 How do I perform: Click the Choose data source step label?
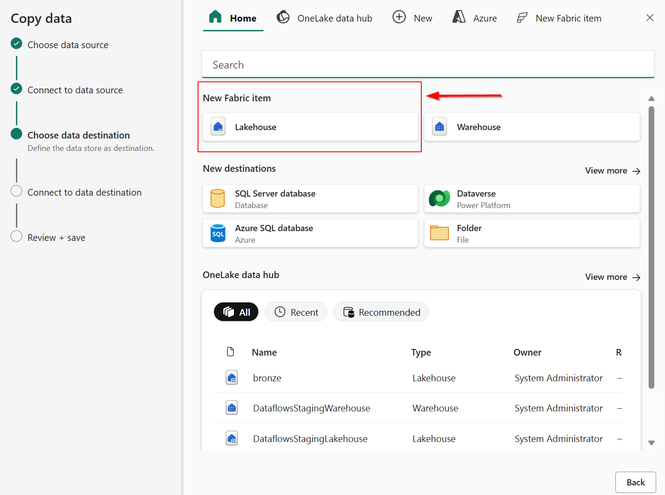[x=68, y=45]
